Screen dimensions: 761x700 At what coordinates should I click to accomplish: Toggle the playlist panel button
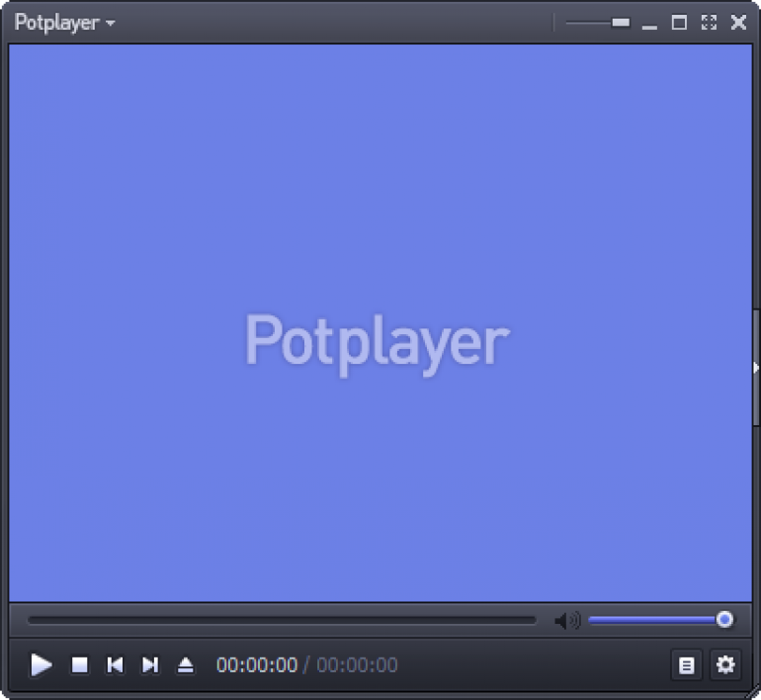click(x=686, y=664)
